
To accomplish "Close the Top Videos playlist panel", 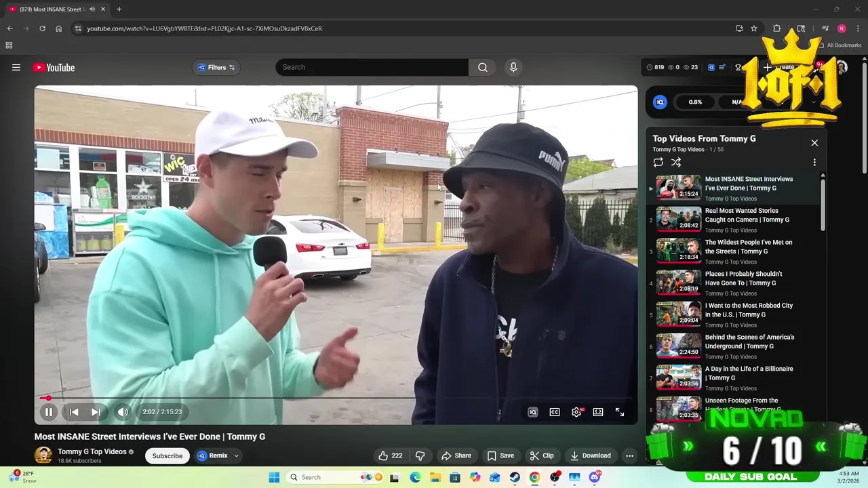I will tap(814, 143).
